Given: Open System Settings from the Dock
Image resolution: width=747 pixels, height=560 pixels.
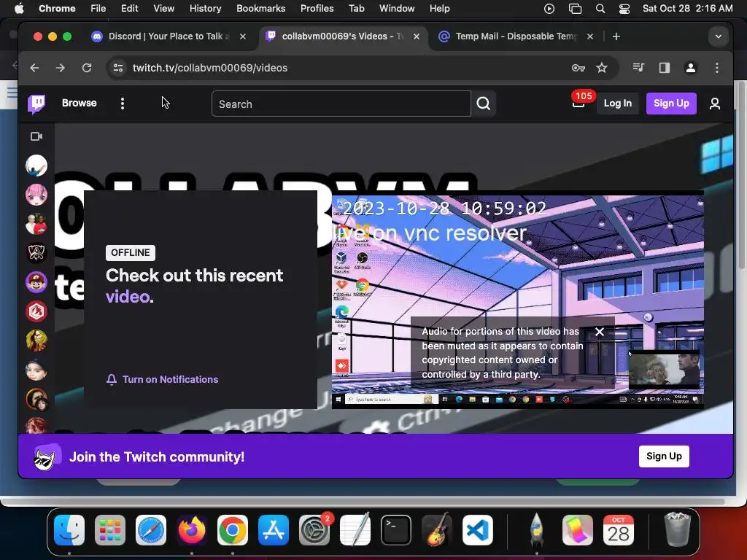Looking at the screenshot, I should [x=314, y=529].
